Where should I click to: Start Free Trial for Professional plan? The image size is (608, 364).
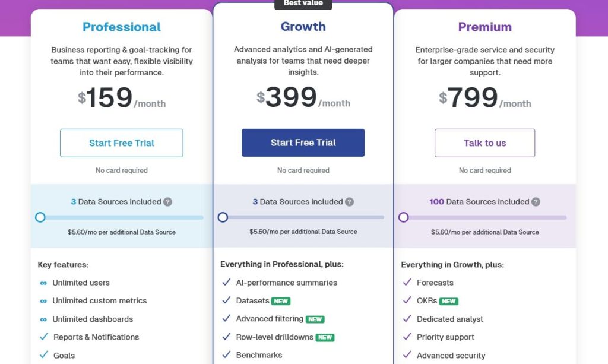coord(122,143)
